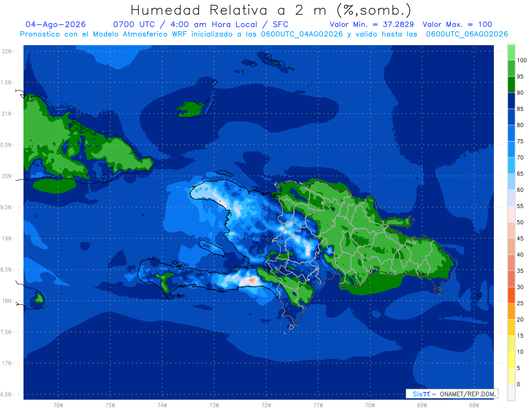
Task: Pick the light blue swatch between 65 and 70
Action: coord(511,166)
